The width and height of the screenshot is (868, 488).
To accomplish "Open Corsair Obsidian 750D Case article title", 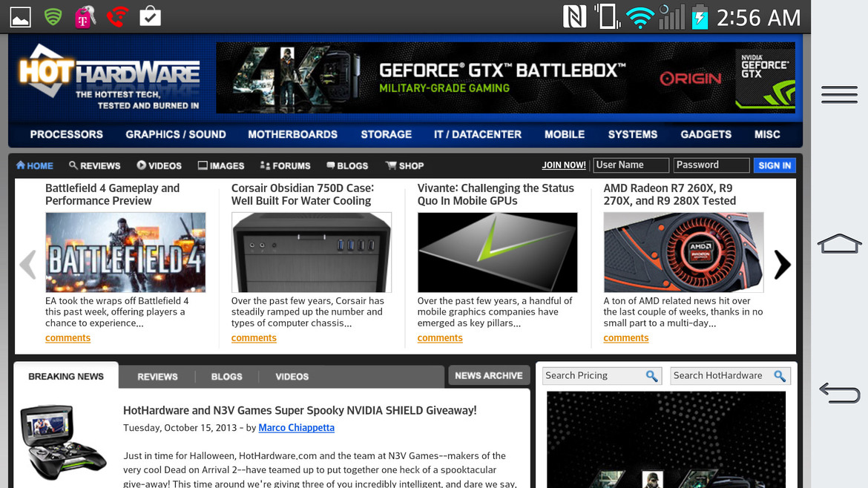I will point(303,194).
